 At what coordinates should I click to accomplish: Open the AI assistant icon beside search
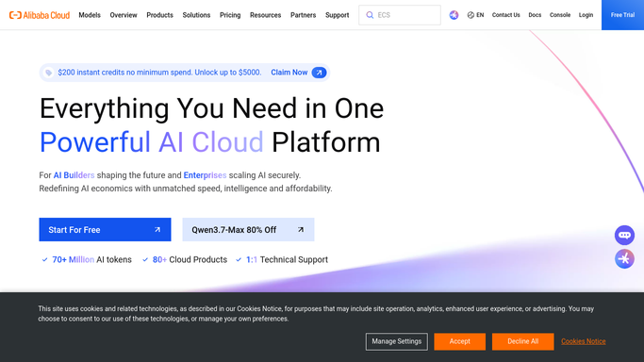tap(454, 15)
